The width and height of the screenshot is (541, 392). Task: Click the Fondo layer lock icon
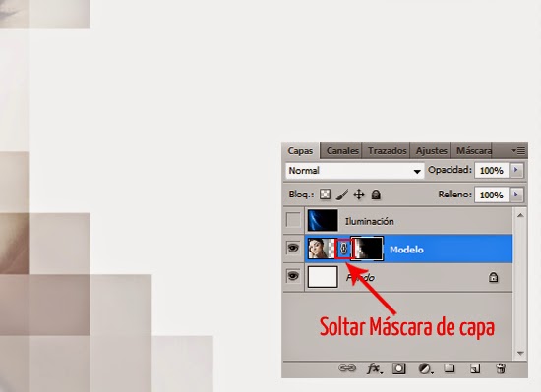[x=494, y=277]
